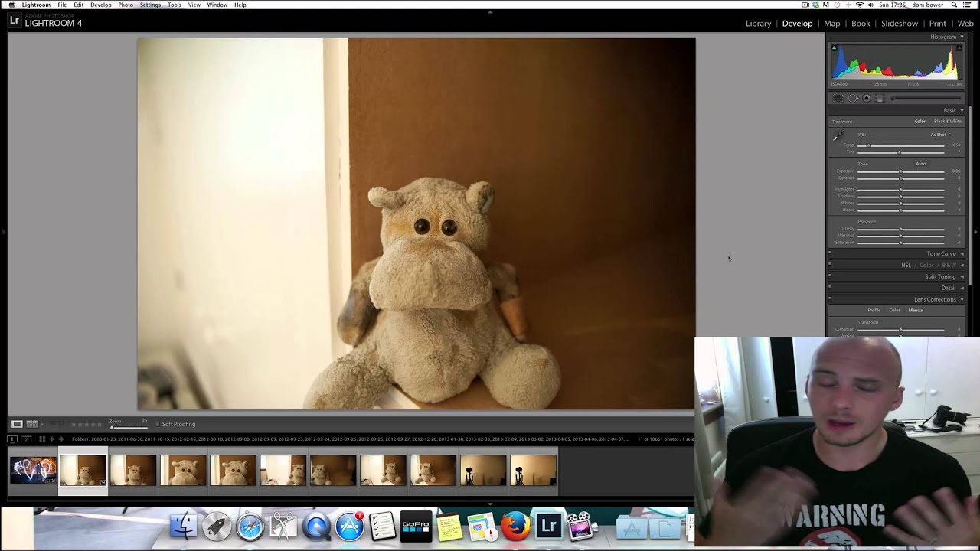Screen dimensions: 980x551
Task: Open GoPro app from the dock
Action: pyautogui.click(x=416, y=527)
